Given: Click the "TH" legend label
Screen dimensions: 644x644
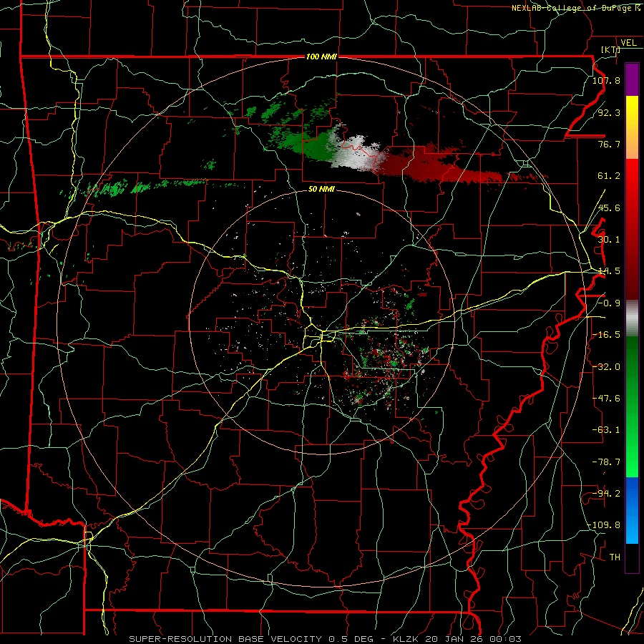Looking at the screenshot, I should tap(615, 557).
